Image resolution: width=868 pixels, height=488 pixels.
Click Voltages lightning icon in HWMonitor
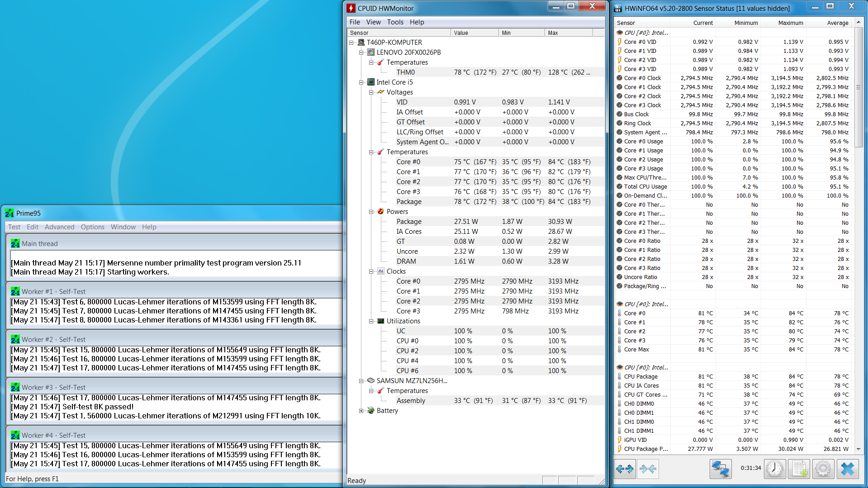[x=381, y=92]
